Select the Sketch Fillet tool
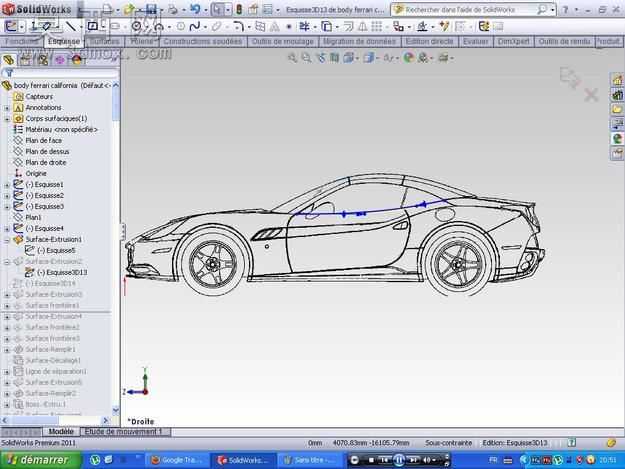The height and width of the screenshot is (469, 625). tap(238, 27)
